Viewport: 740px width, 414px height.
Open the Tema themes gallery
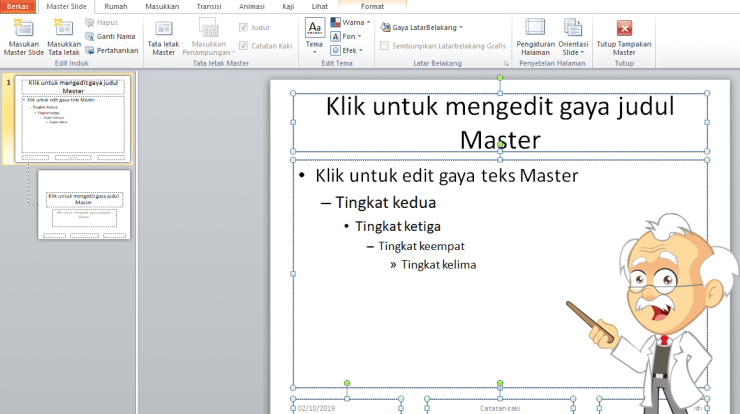pyautogui.click(x=314, y=35)
